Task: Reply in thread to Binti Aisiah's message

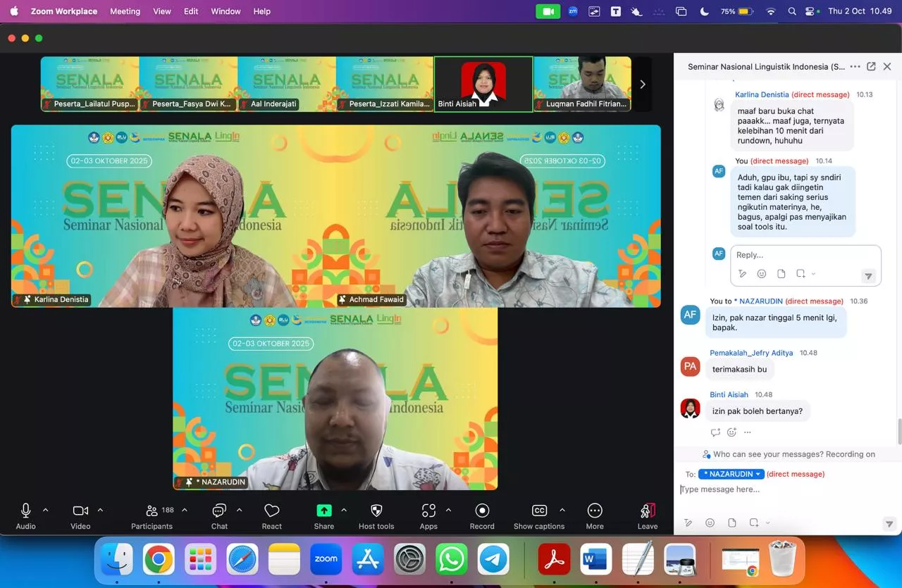Action: 715,432
